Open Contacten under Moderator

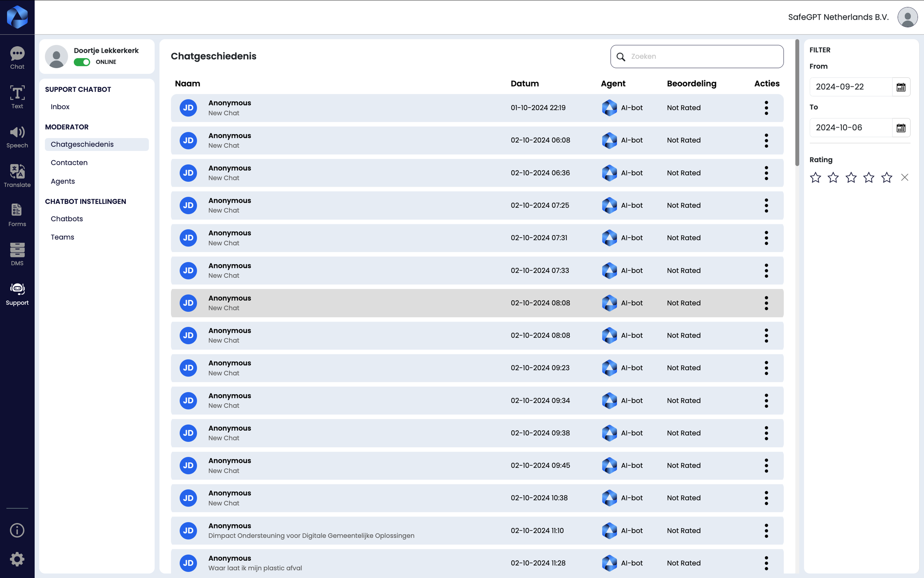[x=69, y=163]
